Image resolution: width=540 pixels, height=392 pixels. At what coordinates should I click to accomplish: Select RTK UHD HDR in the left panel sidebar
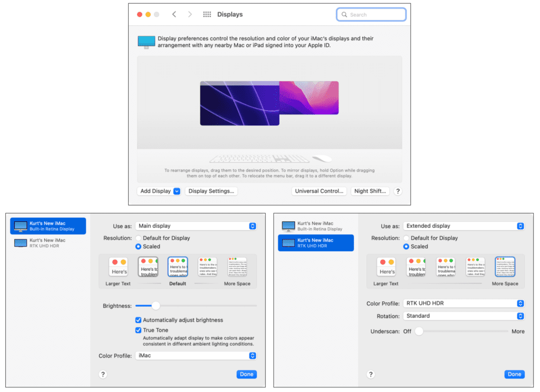(48, 243)
